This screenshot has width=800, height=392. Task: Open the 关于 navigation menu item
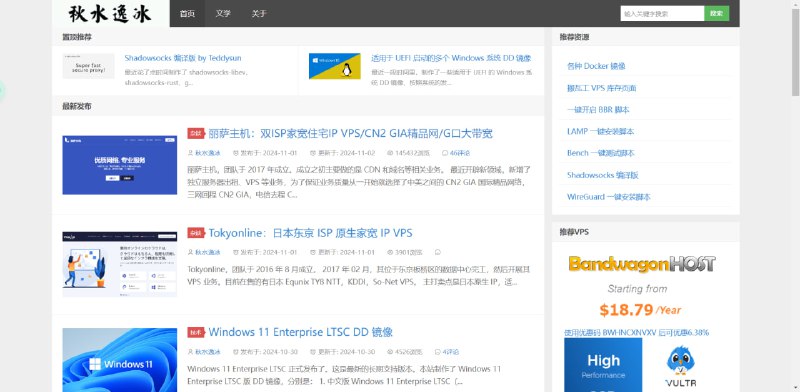coord(259,13)
